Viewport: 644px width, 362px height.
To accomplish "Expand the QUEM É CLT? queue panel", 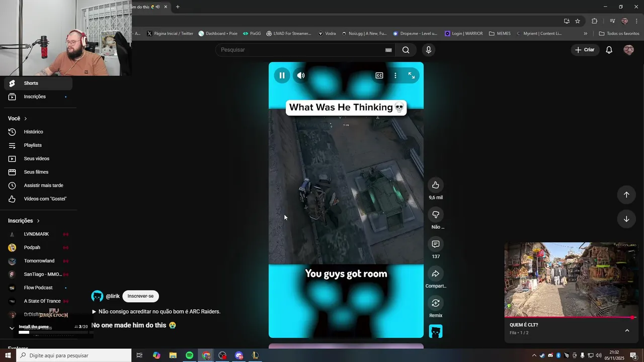I will click(x=627, y=330).
